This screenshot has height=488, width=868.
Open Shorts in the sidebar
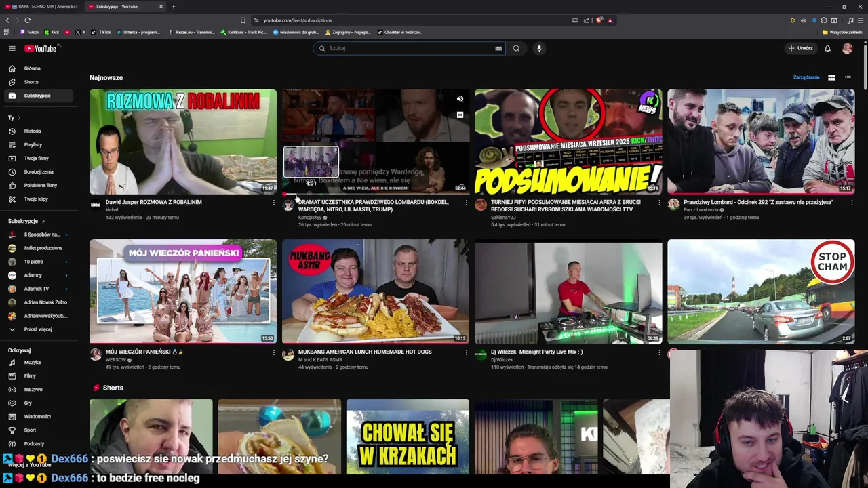(39, 82)
